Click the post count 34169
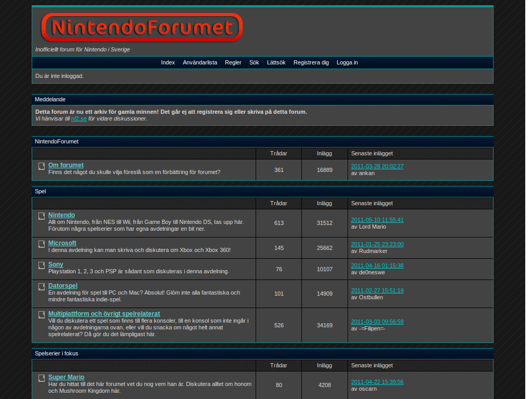 tap(325, 325)
